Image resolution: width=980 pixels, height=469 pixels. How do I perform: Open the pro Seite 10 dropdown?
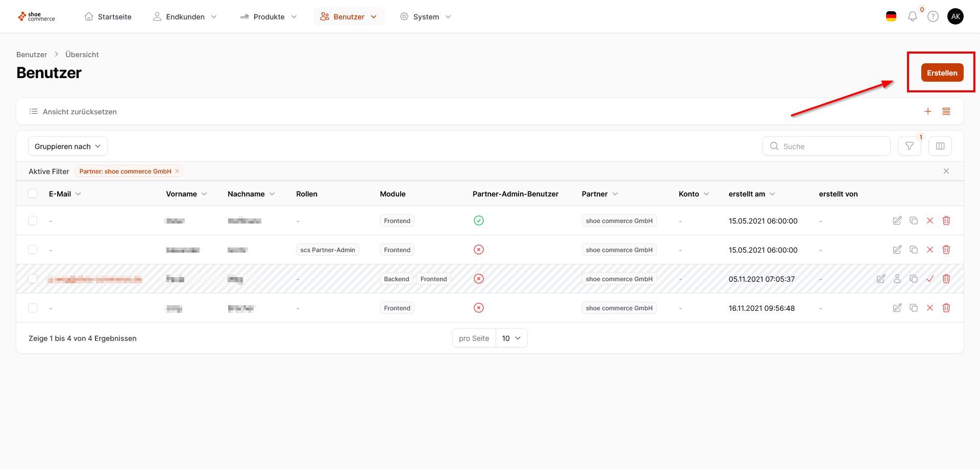[511, 338]
